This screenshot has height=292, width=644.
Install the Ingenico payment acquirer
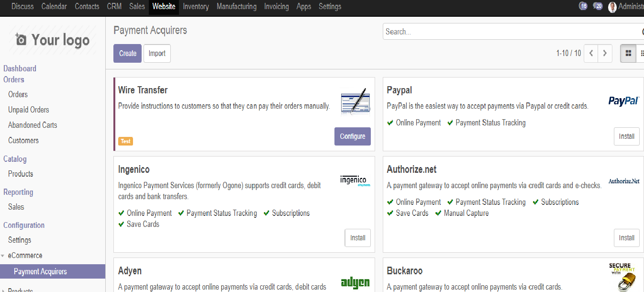[x=358, y=238]
